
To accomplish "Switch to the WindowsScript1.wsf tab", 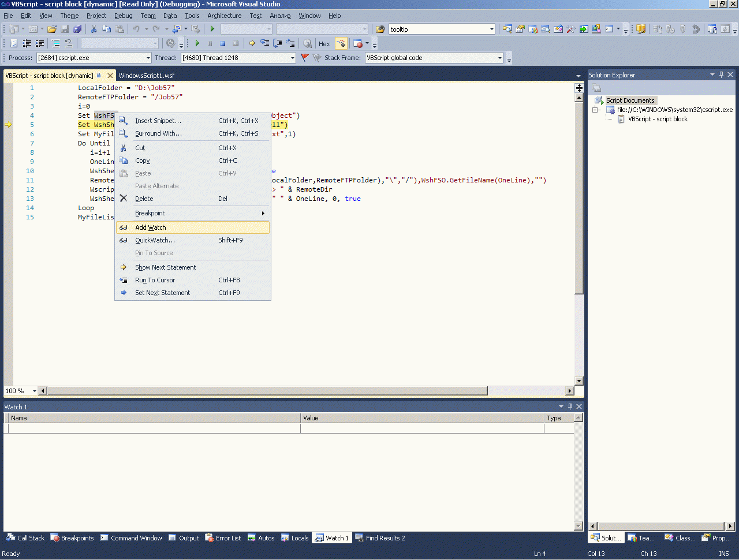I will point(146,76).
